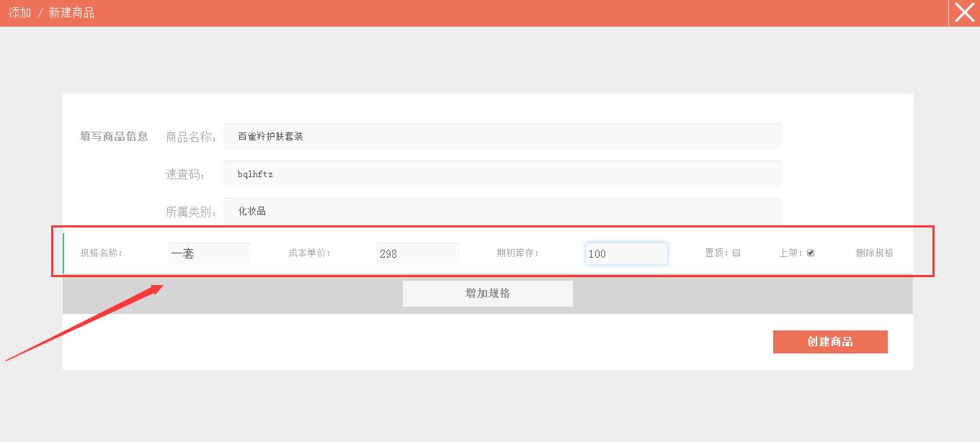The image size is (980, 442).
Task: Click the 填写商品信息 section label
Action: (115, 136)
